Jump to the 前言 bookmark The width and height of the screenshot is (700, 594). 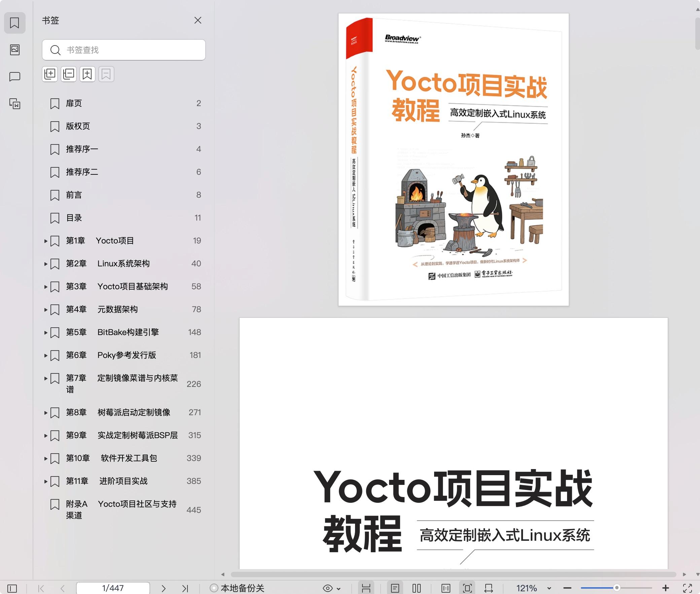[74, 195]
